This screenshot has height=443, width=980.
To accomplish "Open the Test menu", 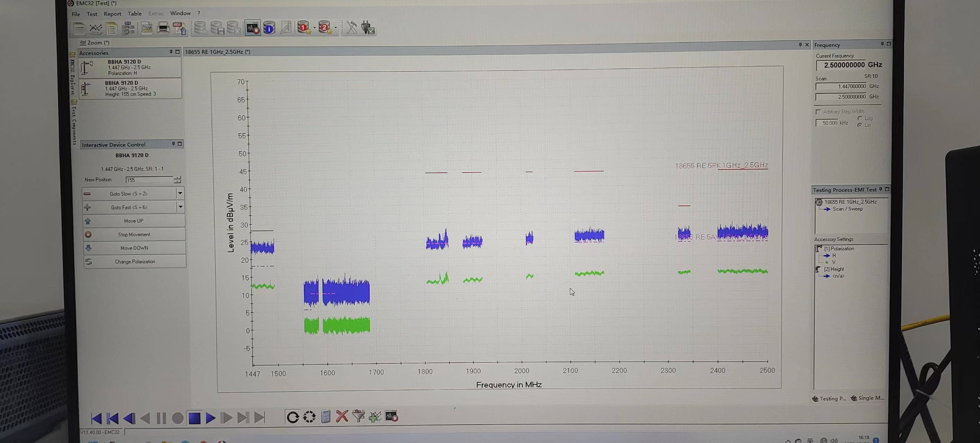I will point(92,14).
